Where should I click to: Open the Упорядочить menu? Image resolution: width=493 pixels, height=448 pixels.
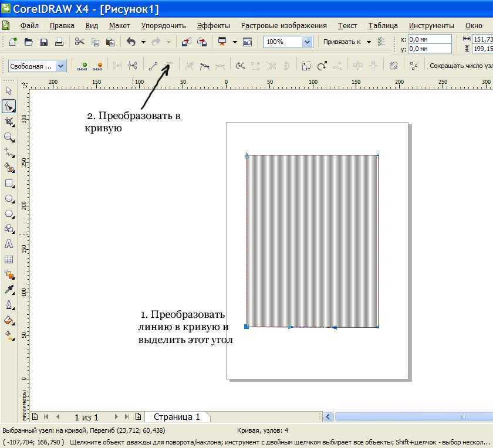(x=163, y=26)
